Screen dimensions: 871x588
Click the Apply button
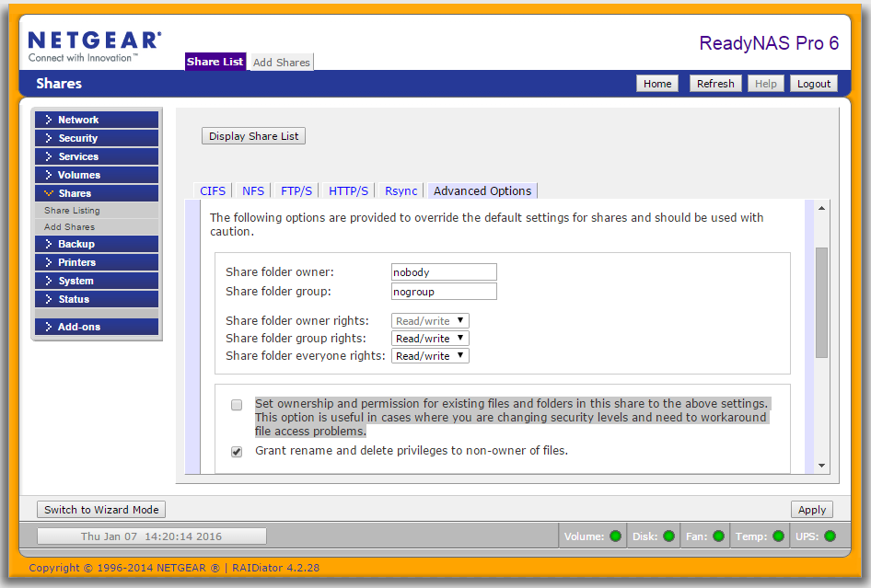pyautogui.click(x=811, y=509)
